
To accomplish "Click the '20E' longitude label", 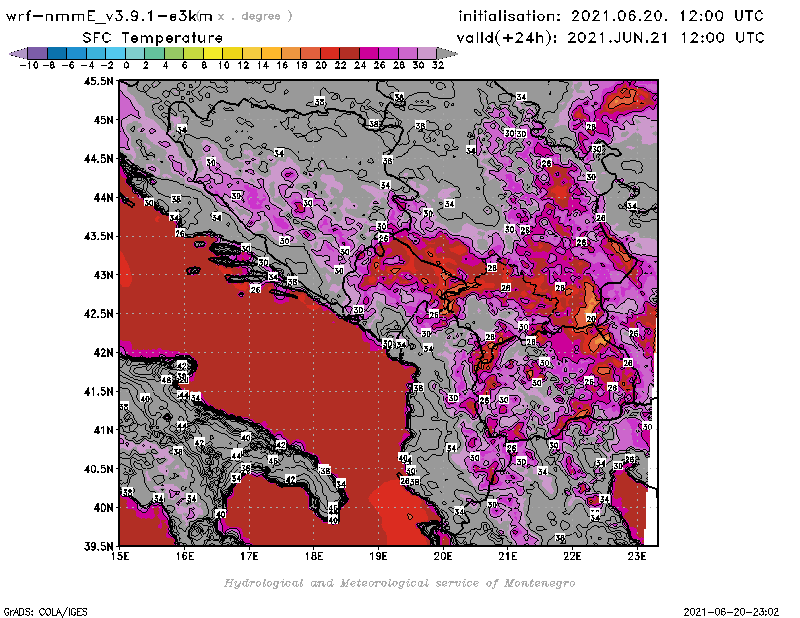I will click(443, 556).
